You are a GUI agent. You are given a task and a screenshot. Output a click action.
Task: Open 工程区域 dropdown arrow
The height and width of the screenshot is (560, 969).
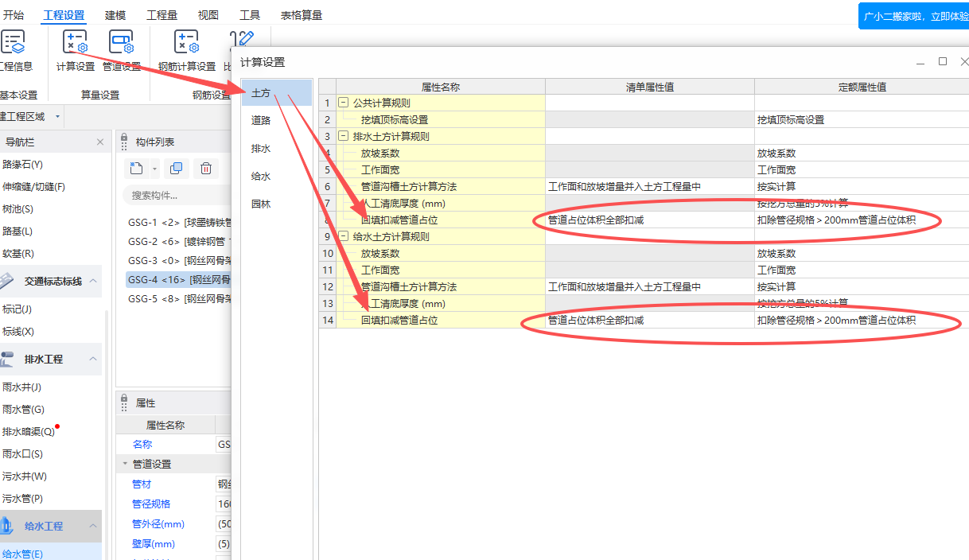pos(57,117)
